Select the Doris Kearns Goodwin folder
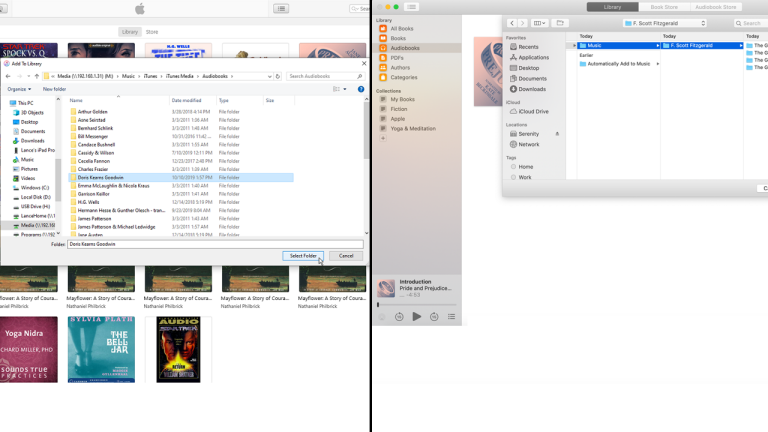 [x=181, y=177]
